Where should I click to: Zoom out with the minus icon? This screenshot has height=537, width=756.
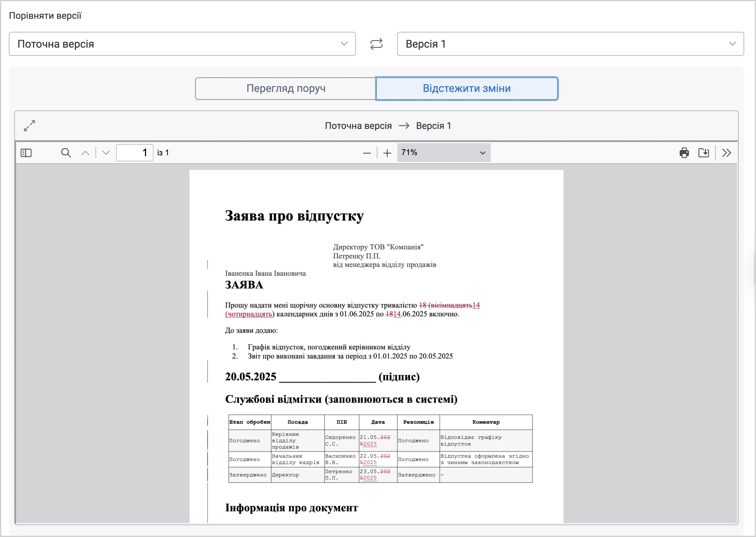(367, 153)
